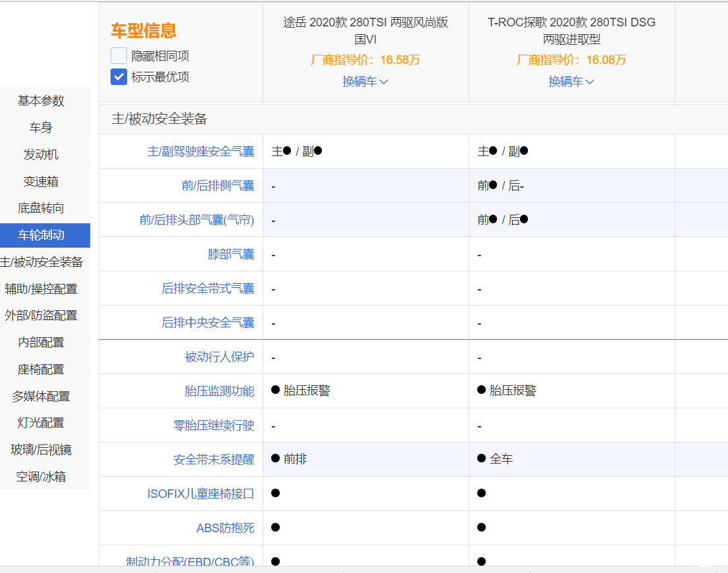The image size is (728, 573).
Task: Click the 前/后排侧气囊 link
Action: 217,186
